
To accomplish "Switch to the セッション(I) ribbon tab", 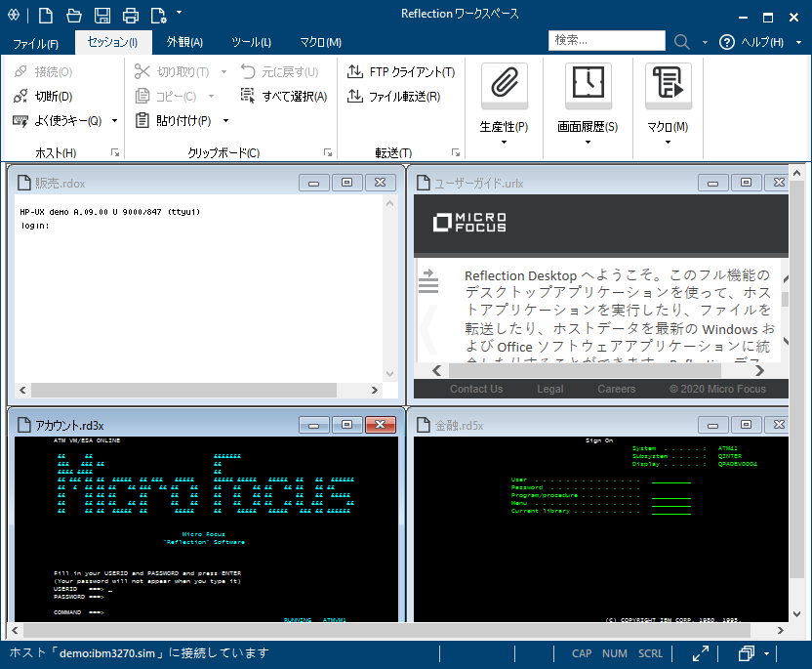I will pos(113,43).
